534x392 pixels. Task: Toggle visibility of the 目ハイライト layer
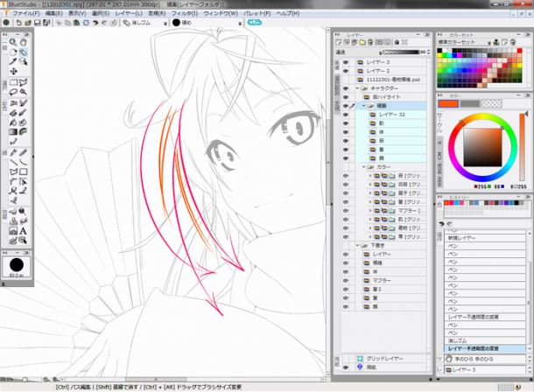[346, 97]
